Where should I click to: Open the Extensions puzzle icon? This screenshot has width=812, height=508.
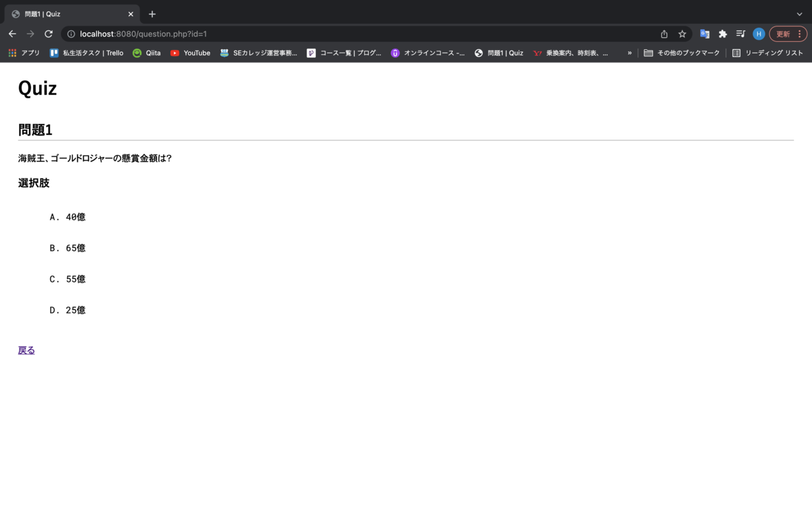723,34
